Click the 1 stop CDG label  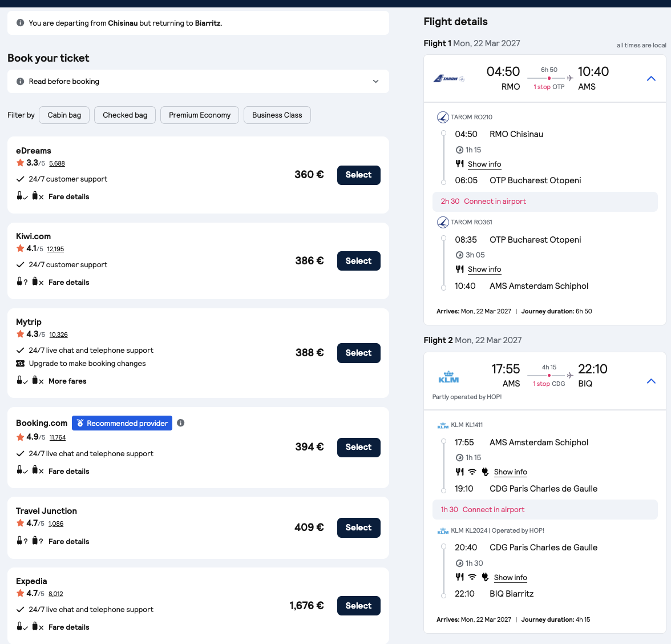click(x=549, y=384)
